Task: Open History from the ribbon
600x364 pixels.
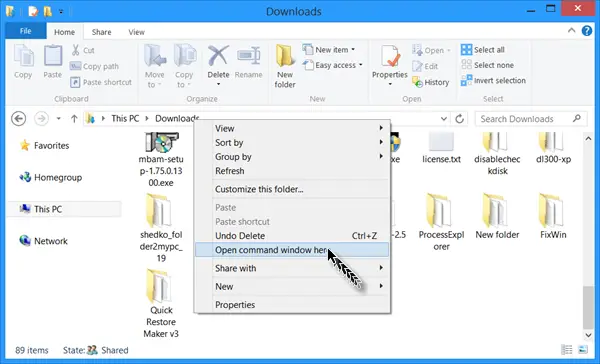Action: click(430, 82)
